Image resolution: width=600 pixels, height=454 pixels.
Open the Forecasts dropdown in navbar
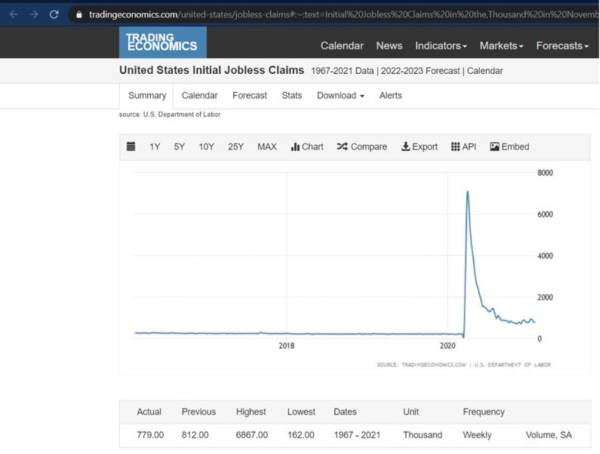[562, 46]
